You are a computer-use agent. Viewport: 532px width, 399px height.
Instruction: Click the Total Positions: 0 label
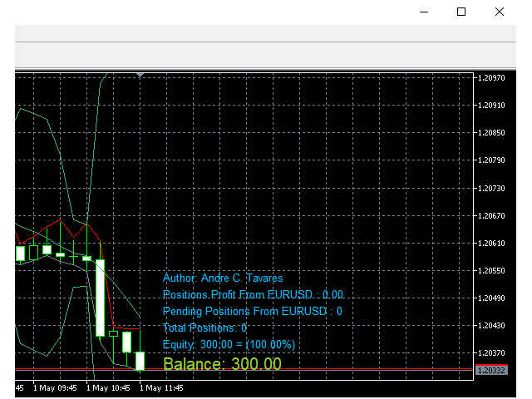(204, 328)
